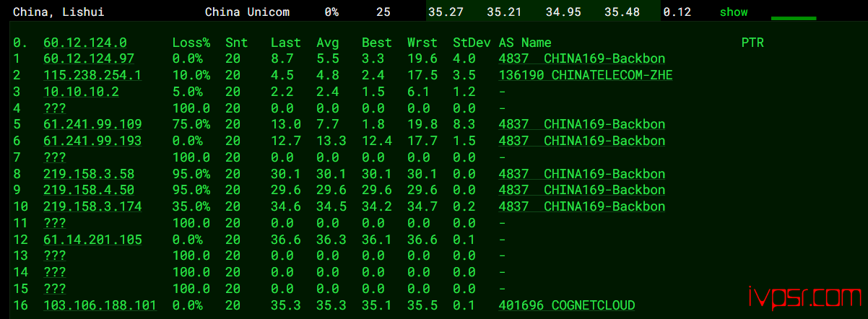The width and height of the screenshot is (868, 319).
Task: Open AS 4837 link in hop 8 row
Action: pos(582,174)
